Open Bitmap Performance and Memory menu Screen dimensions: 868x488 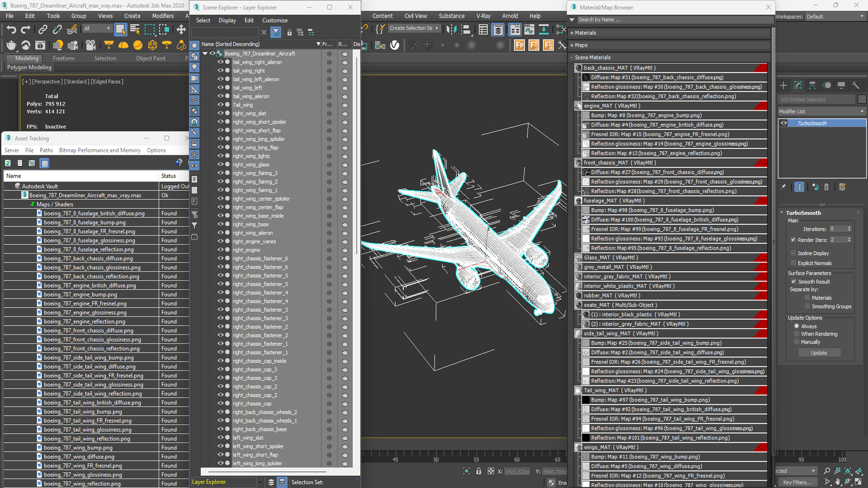(100, 150)
